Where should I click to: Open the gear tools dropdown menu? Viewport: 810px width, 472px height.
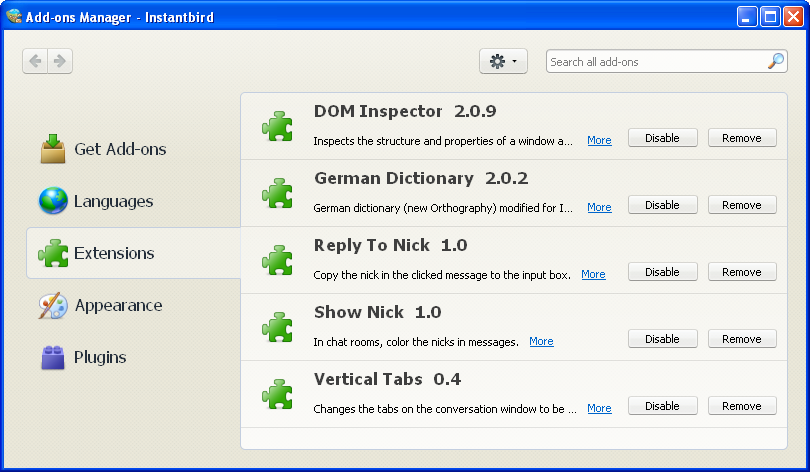(503, 61)
